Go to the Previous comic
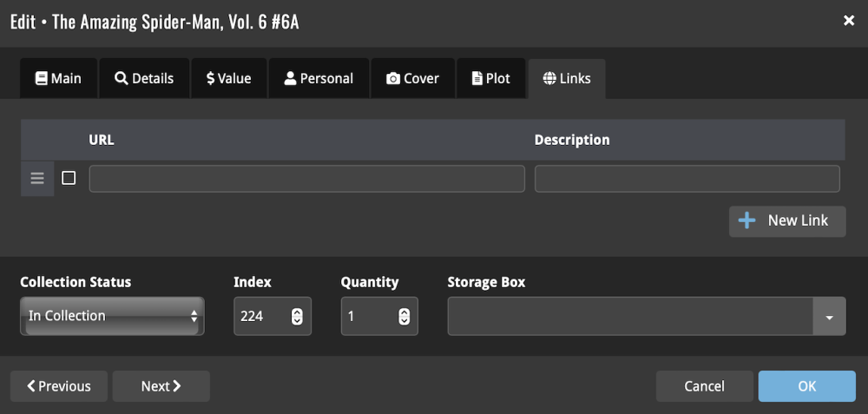 (x=59, y=386)
